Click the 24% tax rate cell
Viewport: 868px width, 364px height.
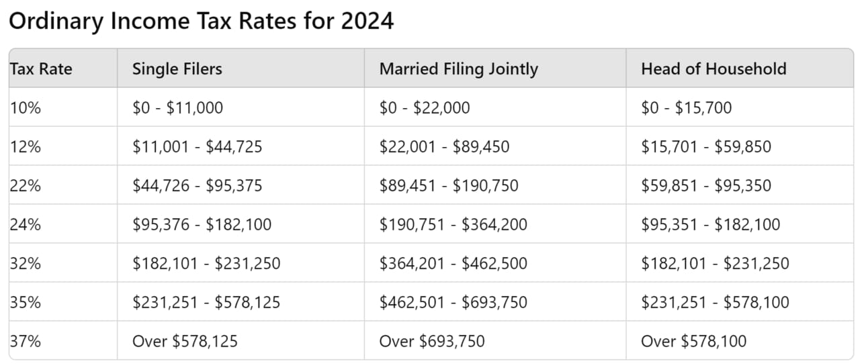(63, 224)
